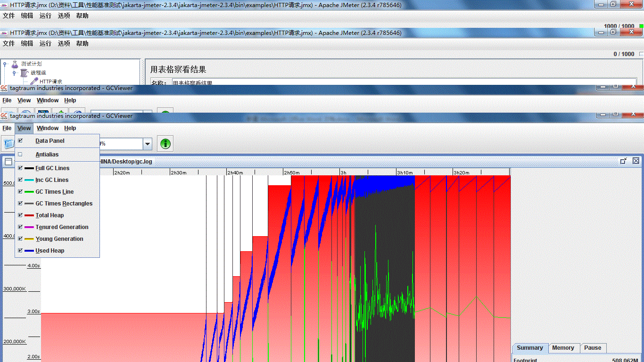Open file using the folder toolbar icon
Viewport: 644px width, 362px height.
(8, 144)
